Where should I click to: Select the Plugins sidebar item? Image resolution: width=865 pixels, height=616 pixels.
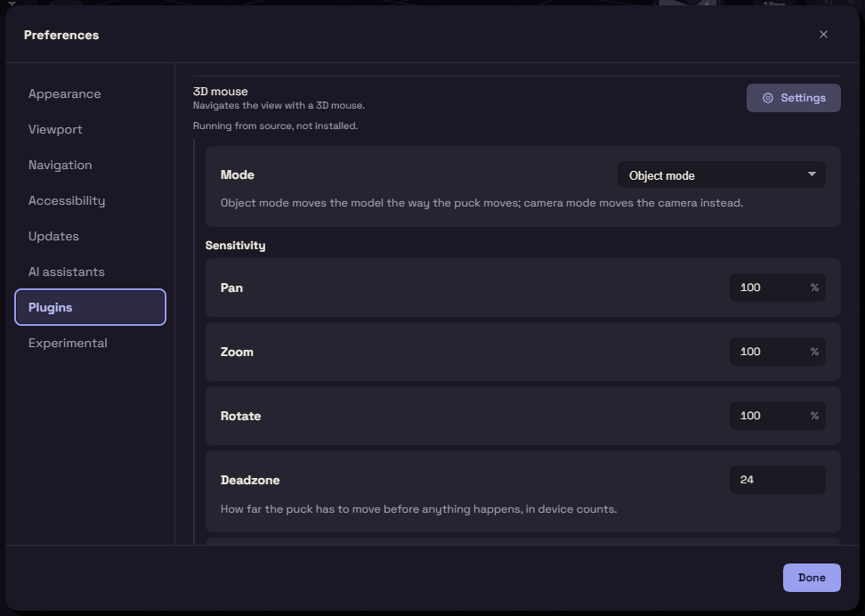pyautogui.click(x=90, y=307)
